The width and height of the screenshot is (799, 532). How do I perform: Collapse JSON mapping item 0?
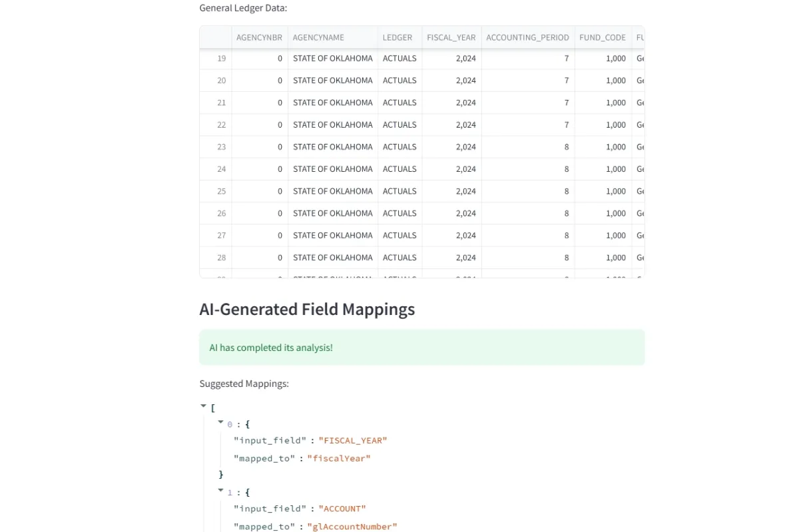point(220,421)
